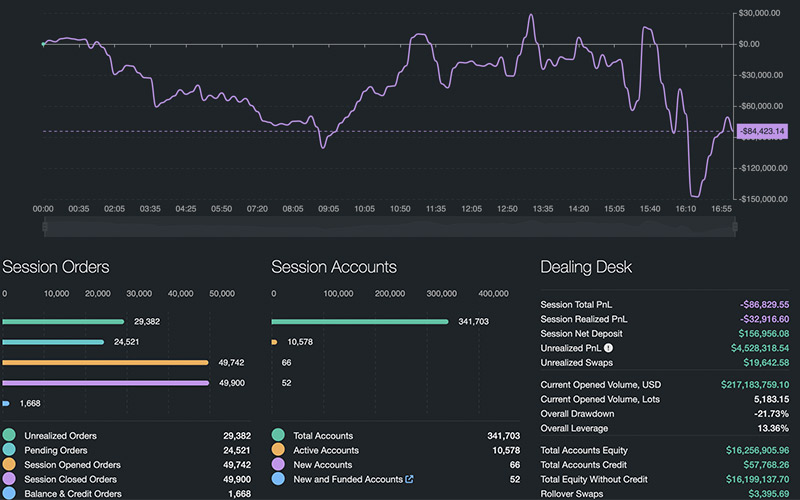Click the Dealing Desk panel heading
The height and width of the screenshot is (500, 800).
click(586, 267)
